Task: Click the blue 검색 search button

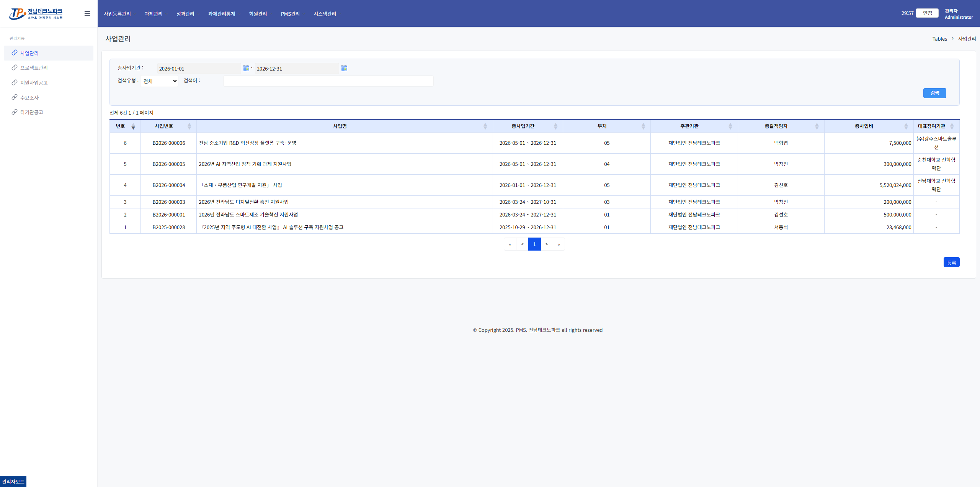Action: pyautogui.click(x=934, y=93)
